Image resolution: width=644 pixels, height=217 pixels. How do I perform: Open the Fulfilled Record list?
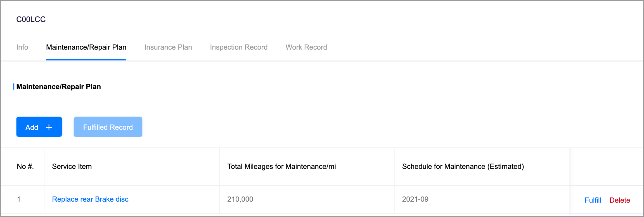pyautogui.click(x=108, y=127)
